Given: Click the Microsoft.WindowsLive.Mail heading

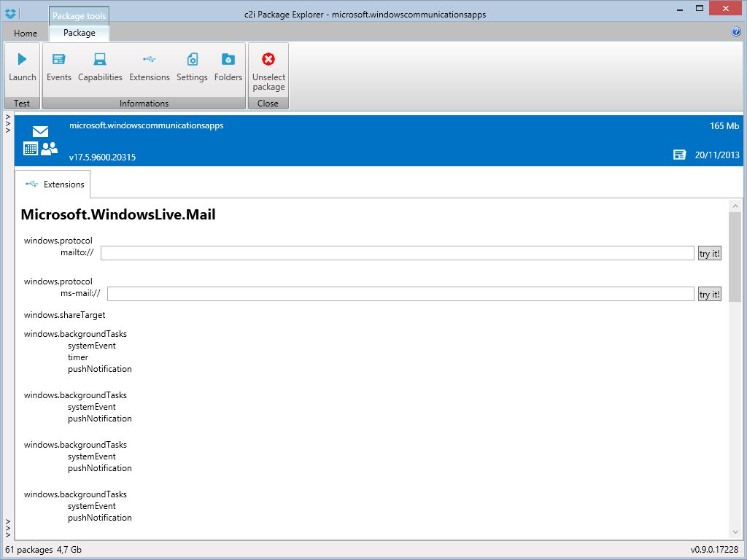Looking at the screenshot, I should click(x=118, y=215).
